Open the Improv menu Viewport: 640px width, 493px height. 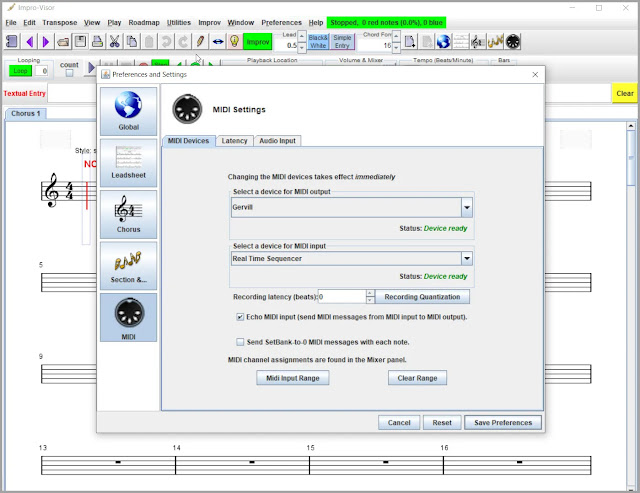(209, 22)
